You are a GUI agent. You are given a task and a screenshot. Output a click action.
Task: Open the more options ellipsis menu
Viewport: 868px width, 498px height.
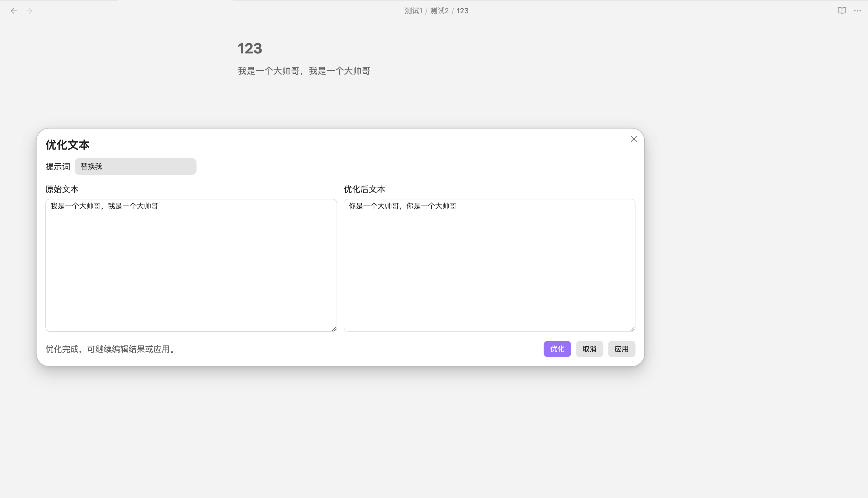[x=857, y=11]
